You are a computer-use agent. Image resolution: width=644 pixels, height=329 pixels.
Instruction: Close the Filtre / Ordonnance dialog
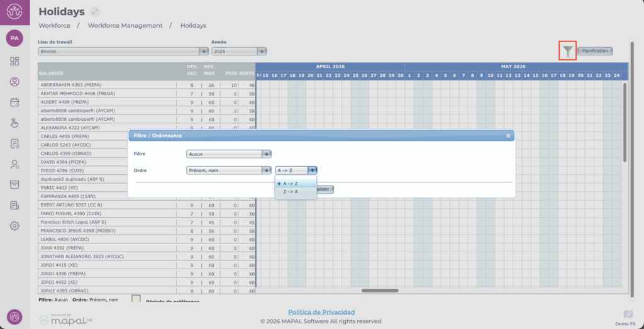coord(508,135)
